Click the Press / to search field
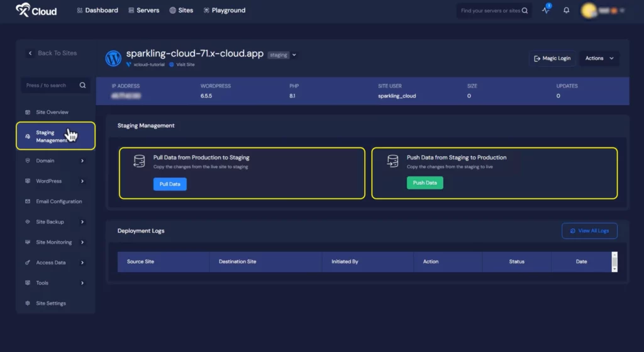Viewport: 644px width, 352px height. (55, 86)
